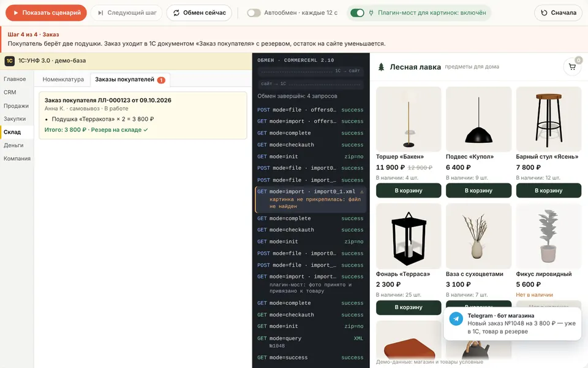588x368 pixels.
Task: Click the В наличии: 25 шт. stock text
Action: pos(398,295)
